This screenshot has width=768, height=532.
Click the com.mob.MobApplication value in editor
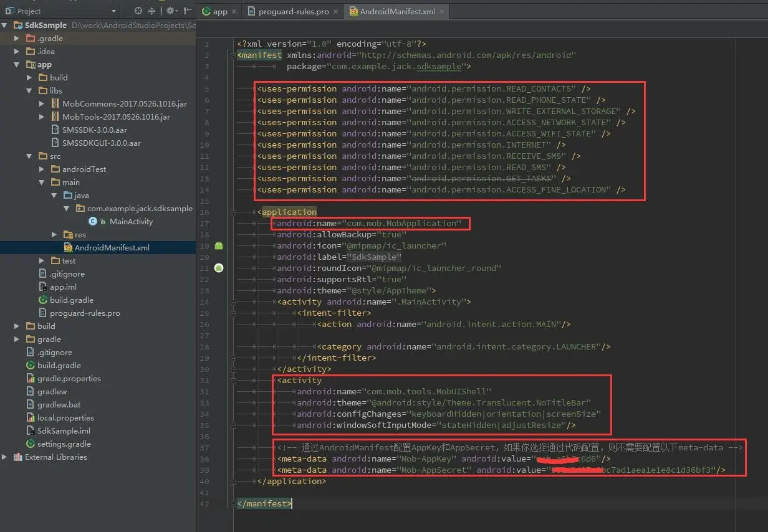(x=403, y=223)
